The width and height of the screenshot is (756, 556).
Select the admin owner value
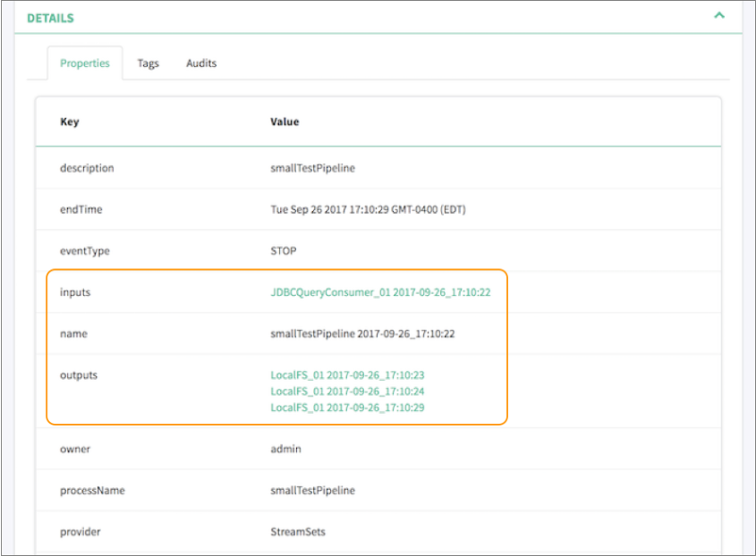pyautogui.click(x=286, y=449)
